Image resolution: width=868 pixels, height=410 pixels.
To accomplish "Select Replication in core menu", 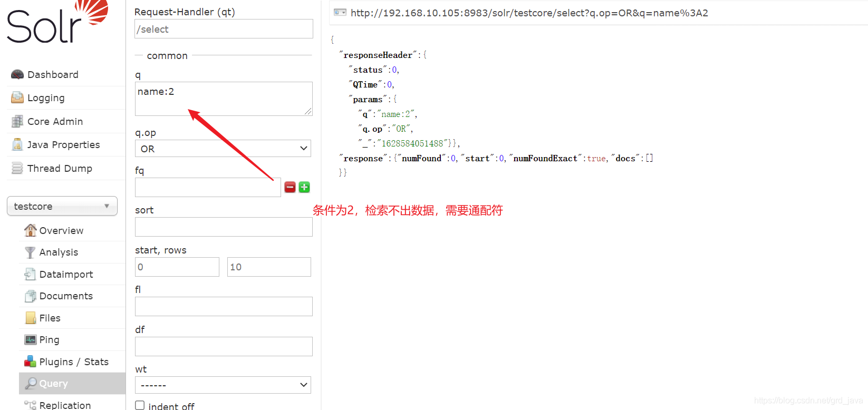I will pos(65,405).
